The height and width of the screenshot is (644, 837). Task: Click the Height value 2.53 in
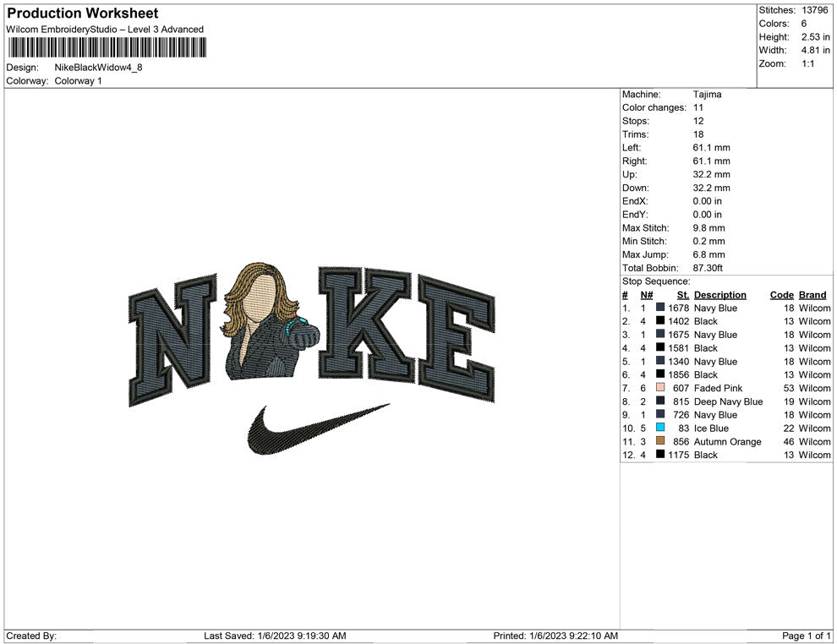tap(815, 37)
